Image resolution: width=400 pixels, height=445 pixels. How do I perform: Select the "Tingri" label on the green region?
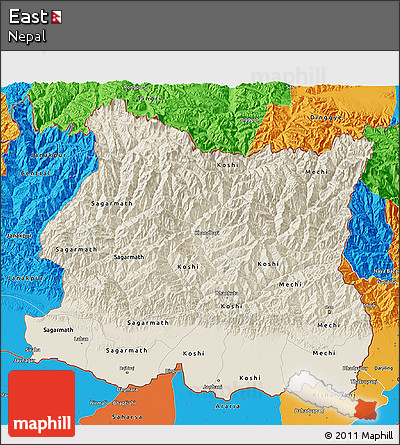pyautogui.click(x=150, y=98)
